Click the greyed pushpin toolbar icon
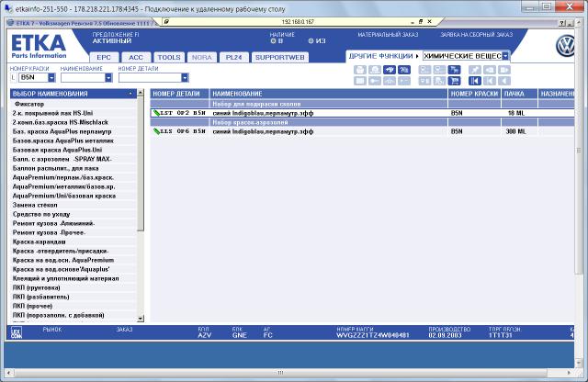 (x=475, y=70)
